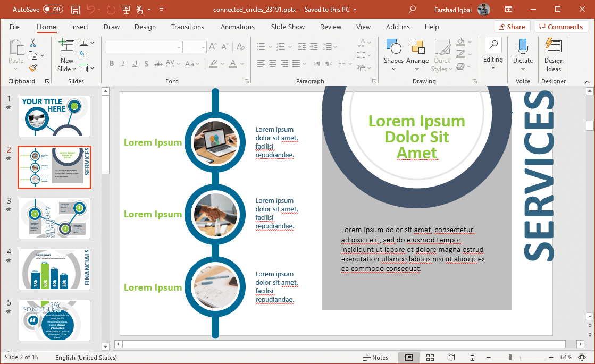Toggle AutoSave switch on

click(x=53, y=10)
